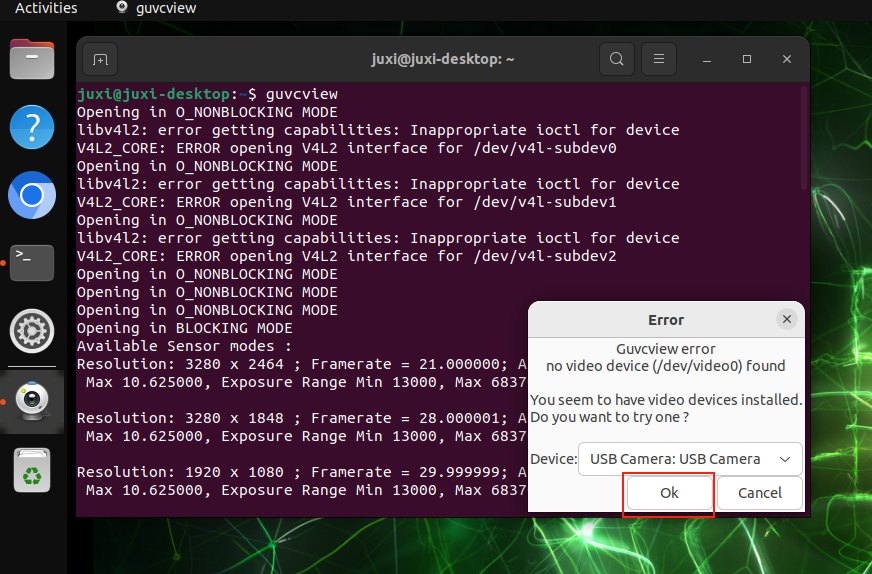The width and height of the screenshot is (872, 574).
Task: Open the guvcview app menu in top bar
Action: pos(156,8)
